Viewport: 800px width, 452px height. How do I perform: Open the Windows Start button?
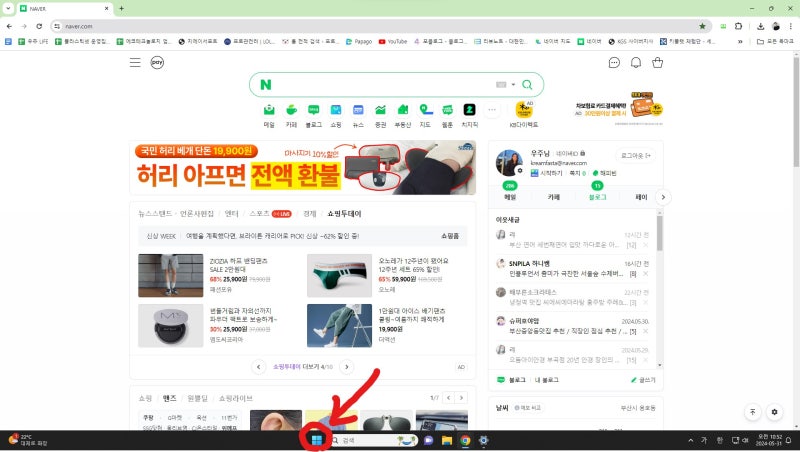[316, 440]
